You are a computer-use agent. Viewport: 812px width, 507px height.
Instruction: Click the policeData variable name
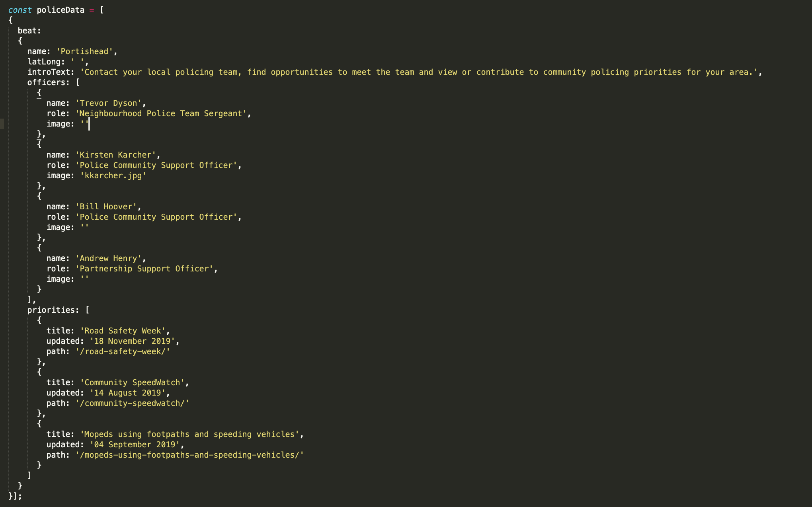(x=61, y=10)
